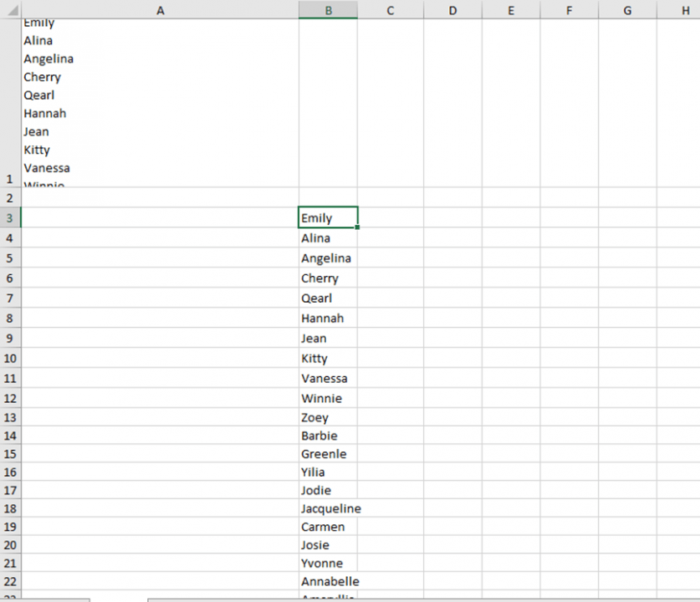Select the cell containing Zoey

(x=327, y=417)
